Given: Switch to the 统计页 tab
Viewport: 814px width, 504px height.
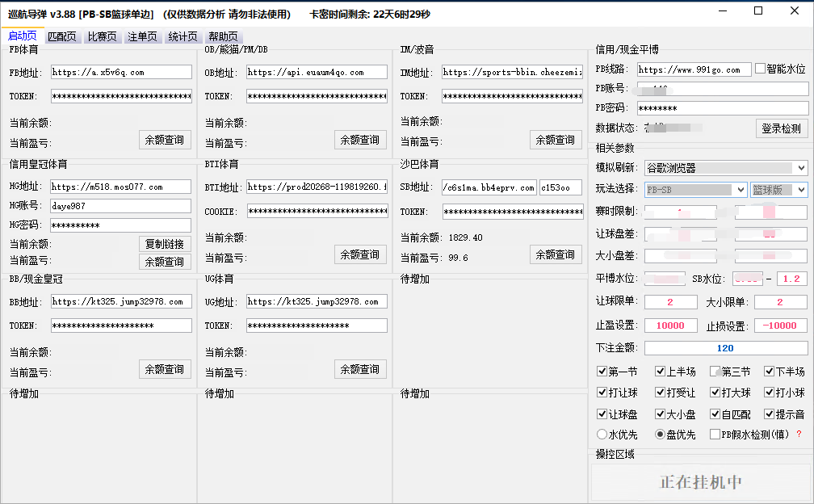Looking at the screenshot, I should tap(183, 36).
